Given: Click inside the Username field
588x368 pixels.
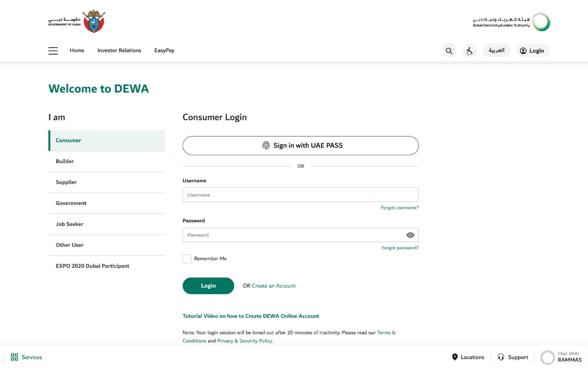Looking at the screenshot, I should (301, 195).
